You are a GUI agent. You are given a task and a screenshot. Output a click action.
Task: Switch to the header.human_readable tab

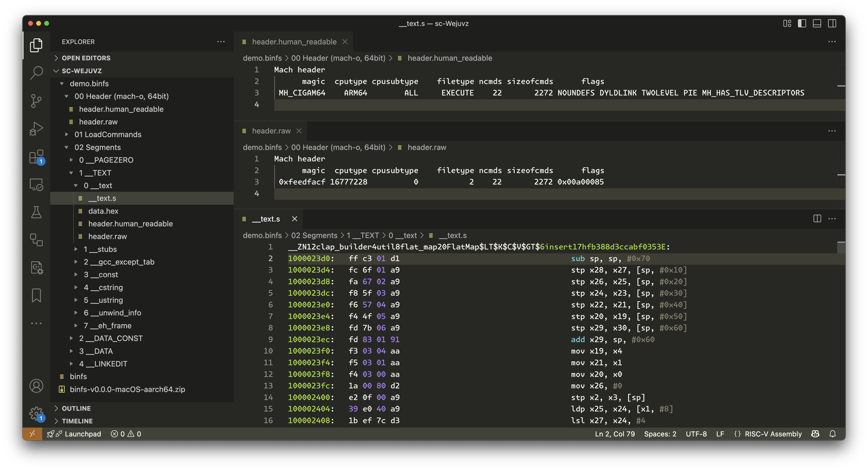pos(294,41)
